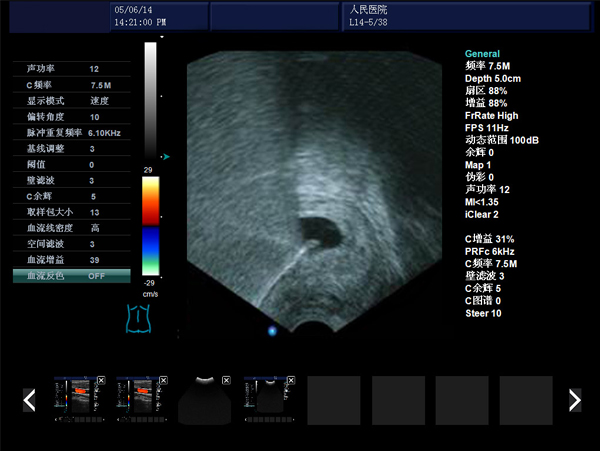Image resolution: width=600 pixels, height=451 pixels.
Task: Close the third thumbnail using its X
Action: (x=226, y=381)
